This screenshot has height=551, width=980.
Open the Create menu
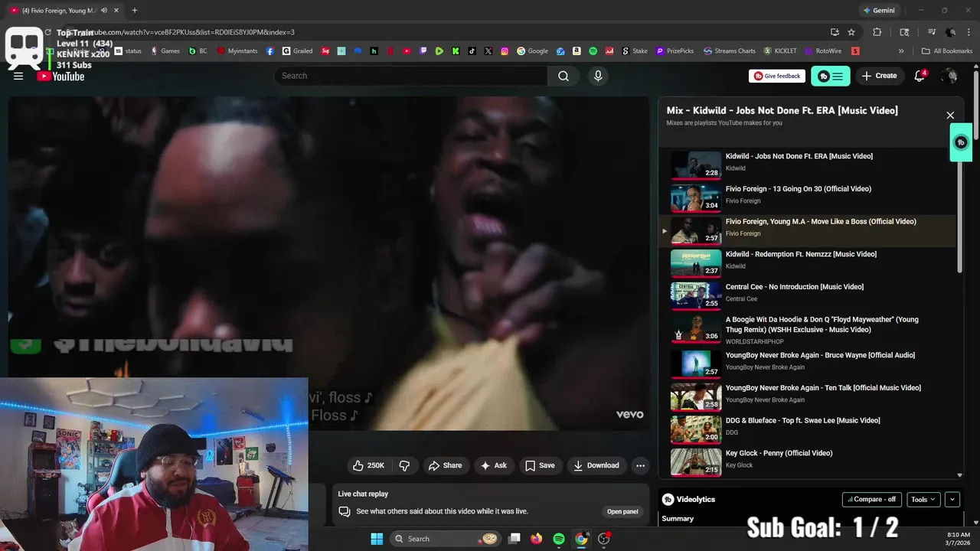coord(879,76)
